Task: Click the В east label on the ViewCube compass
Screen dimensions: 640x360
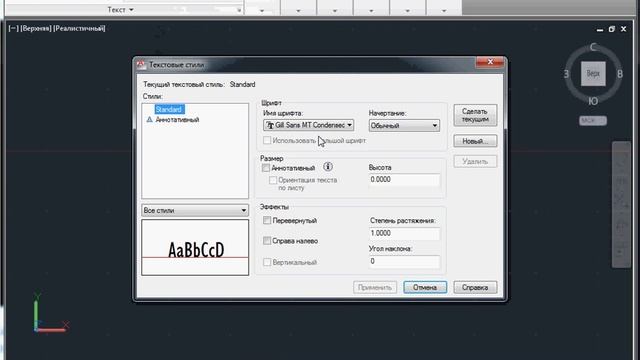Action: click(x=620, y=74)
